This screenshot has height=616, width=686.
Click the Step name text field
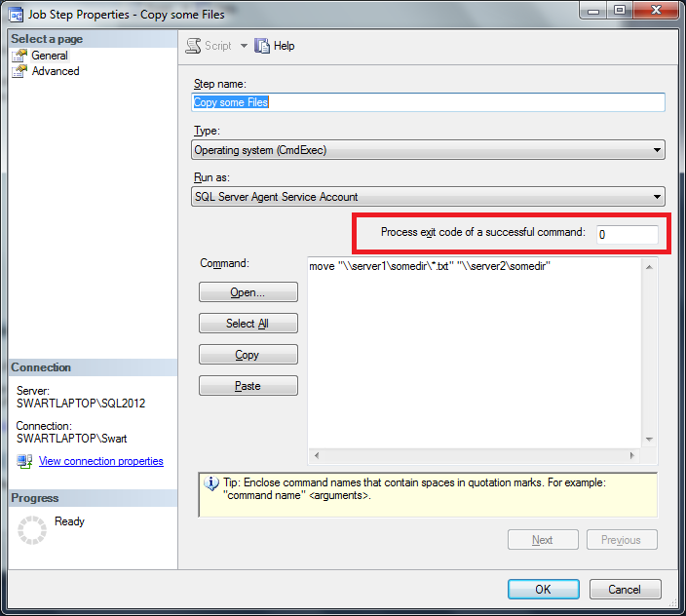click(429, 102)
